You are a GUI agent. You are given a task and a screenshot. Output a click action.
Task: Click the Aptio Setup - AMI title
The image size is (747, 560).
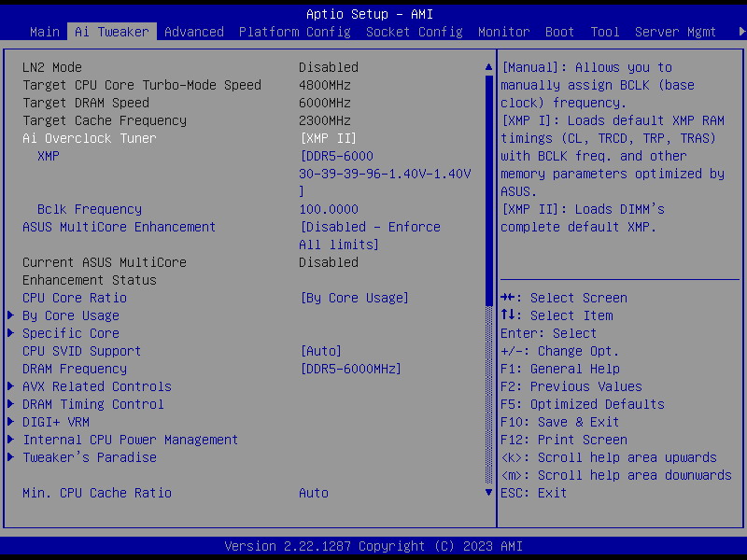(370, 14)
